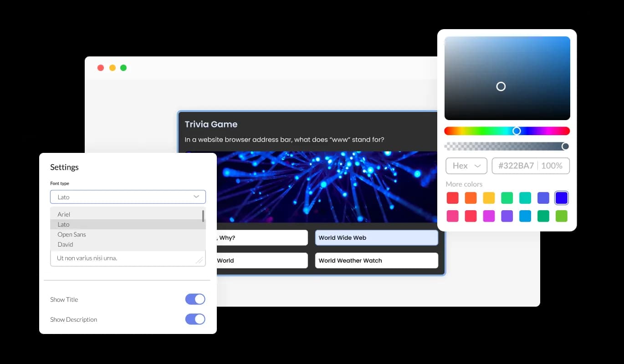Click the color gradient picker circle

pyautogui.click(x=501, y=86)
